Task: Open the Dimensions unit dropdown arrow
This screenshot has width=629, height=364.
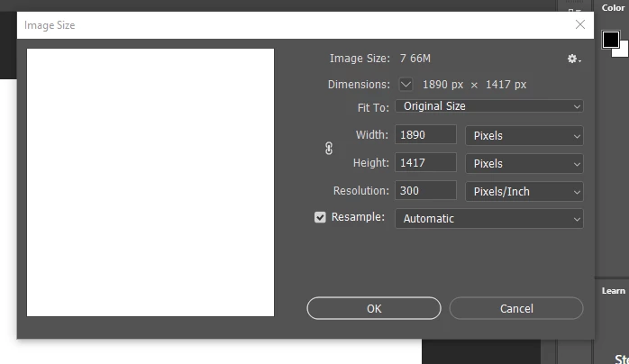Action: [x=406, y=85]
